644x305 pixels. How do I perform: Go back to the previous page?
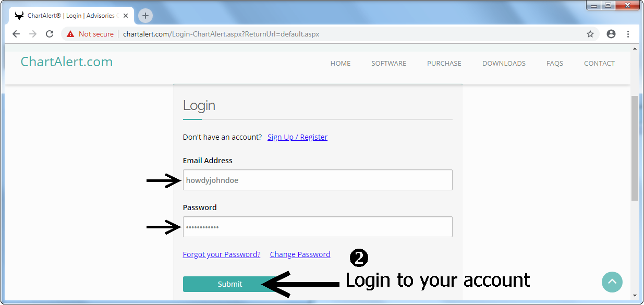(16, 34)
